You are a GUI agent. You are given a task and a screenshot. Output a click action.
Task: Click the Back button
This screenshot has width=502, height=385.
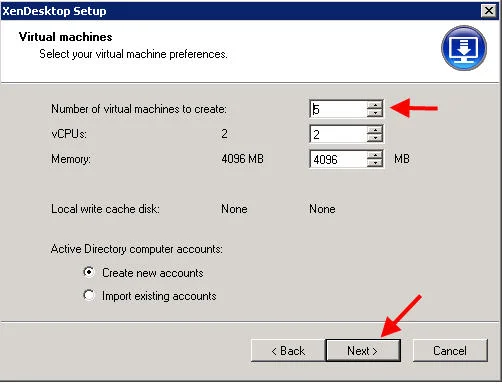click(288, 351)
